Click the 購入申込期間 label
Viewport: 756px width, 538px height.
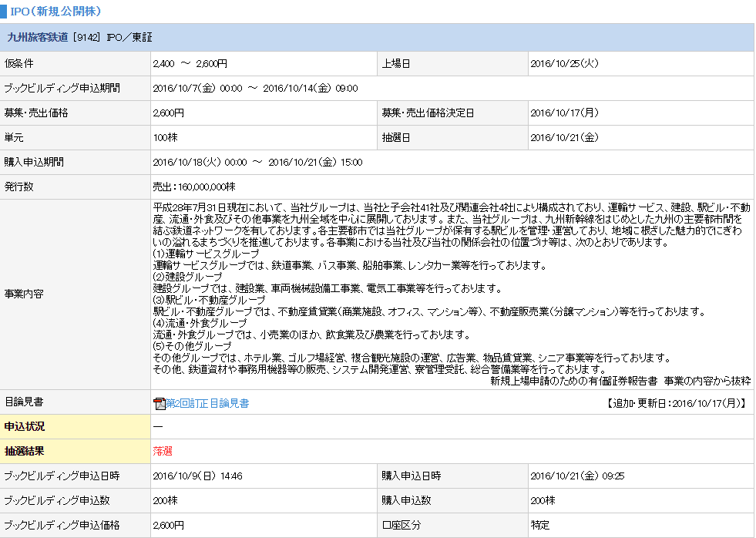(34, 162)
